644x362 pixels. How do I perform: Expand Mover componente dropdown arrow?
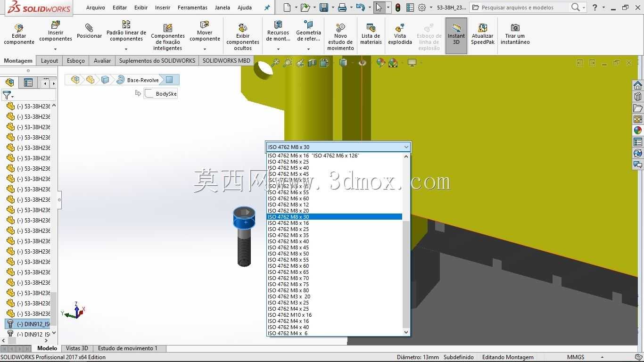pos(205,49)
